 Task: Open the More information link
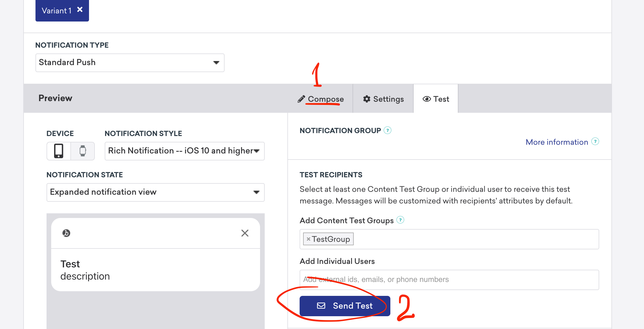pyautogui.click(x=557, y=142)
